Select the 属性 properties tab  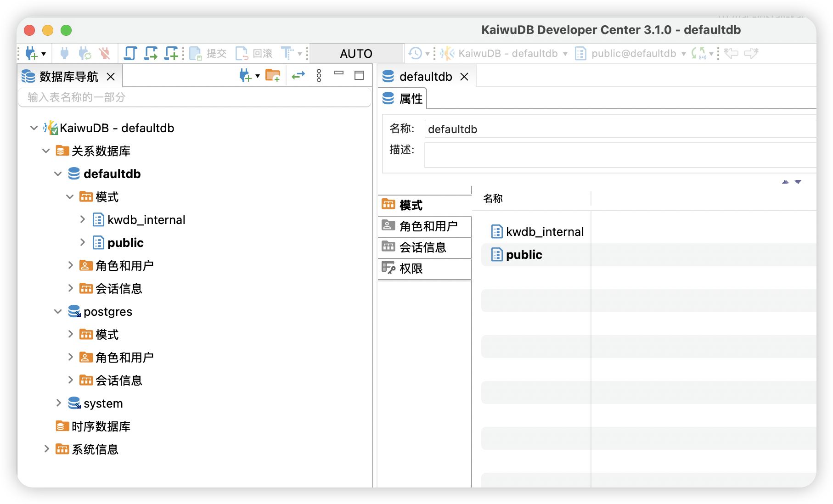pyautogui.click(x=403, y=99)
